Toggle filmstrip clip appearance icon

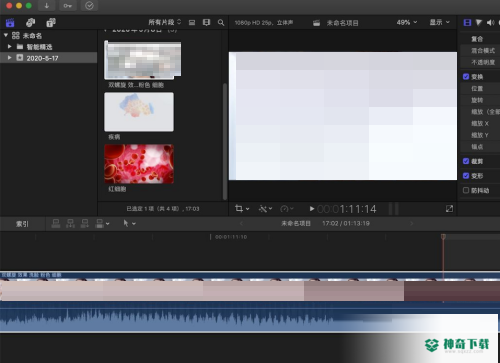[x=206, y=22]
